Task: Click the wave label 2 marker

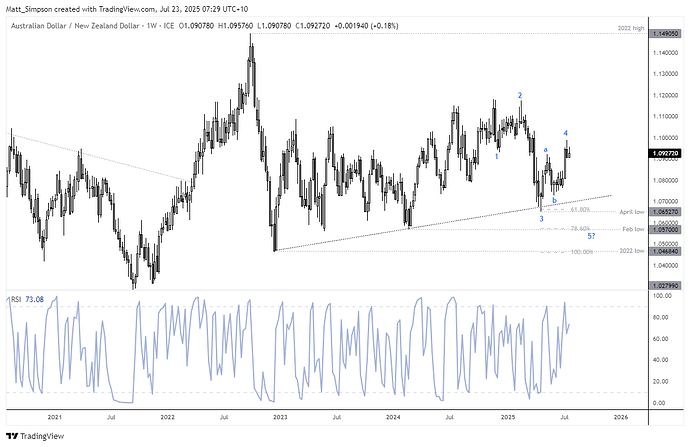Action: coord(520,95)
